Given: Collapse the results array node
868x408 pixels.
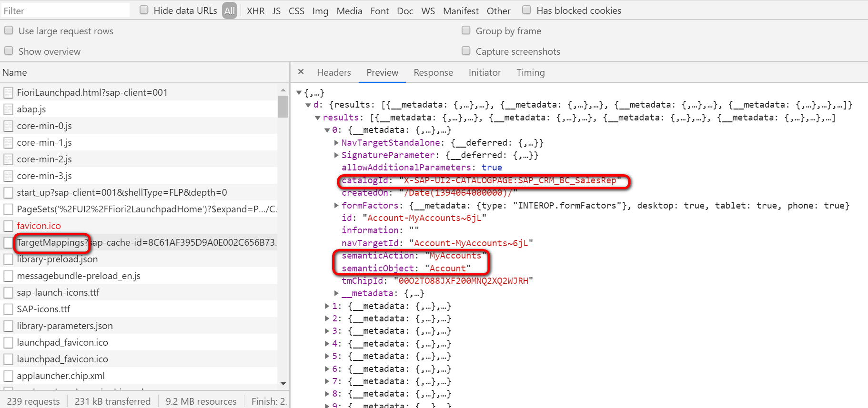Looking at the screenshot, I should (x=318, y=118).
